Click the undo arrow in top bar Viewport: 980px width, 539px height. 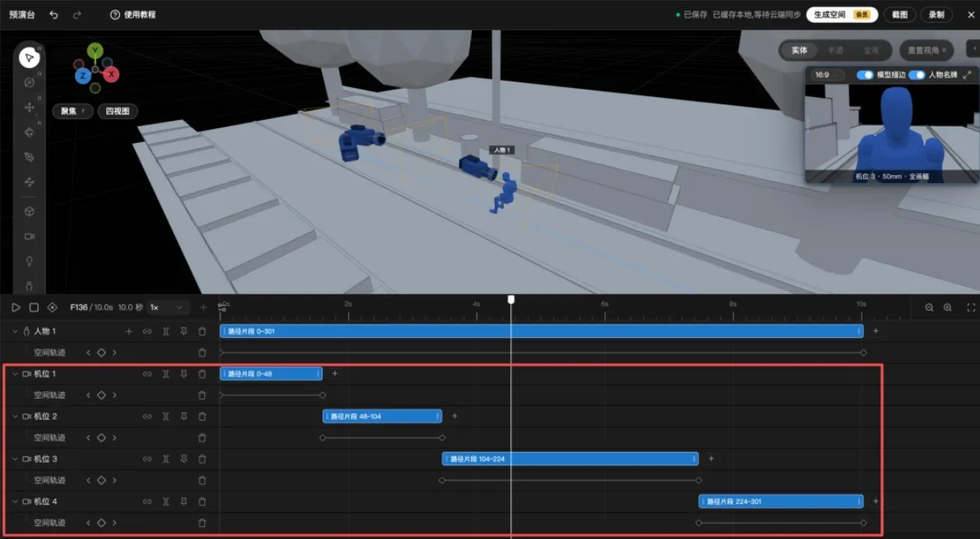(x=53, y=15)
